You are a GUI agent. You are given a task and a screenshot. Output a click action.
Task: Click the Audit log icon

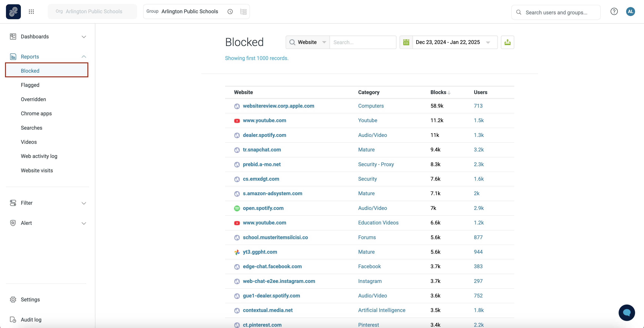[x=13, y=319]
